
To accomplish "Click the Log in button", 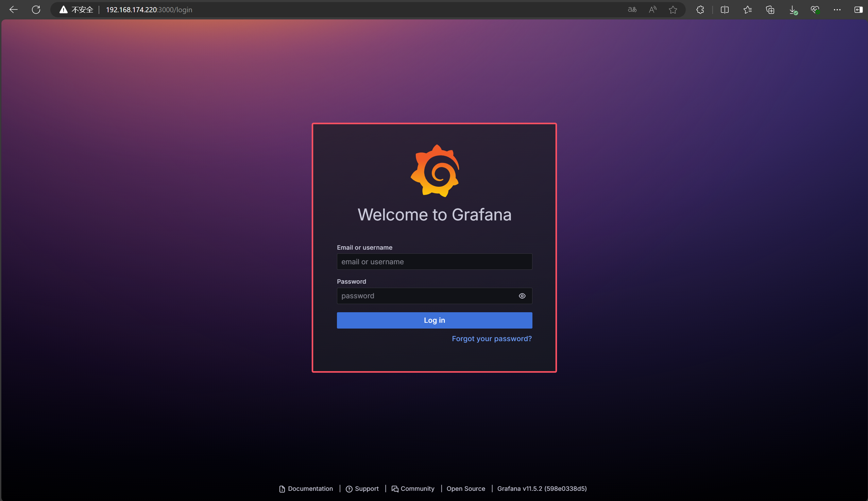I will click(x=435, y=320).
